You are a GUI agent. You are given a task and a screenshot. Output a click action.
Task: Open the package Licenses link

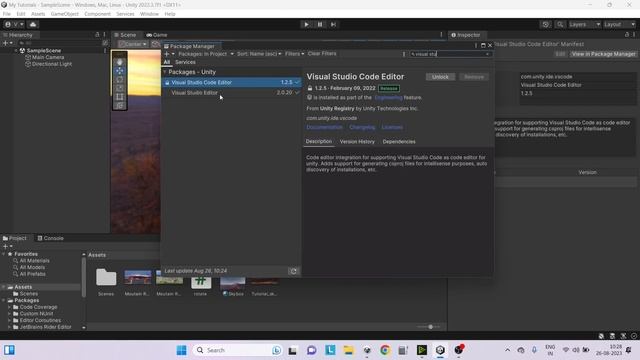392,127
